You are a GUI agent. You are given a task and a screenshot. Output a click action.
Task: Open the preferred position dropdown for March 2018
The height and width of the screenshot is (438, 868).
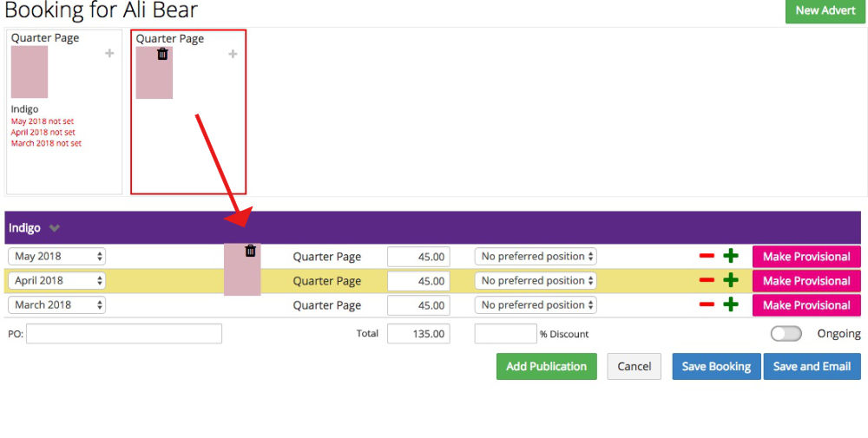coord(536,304)
